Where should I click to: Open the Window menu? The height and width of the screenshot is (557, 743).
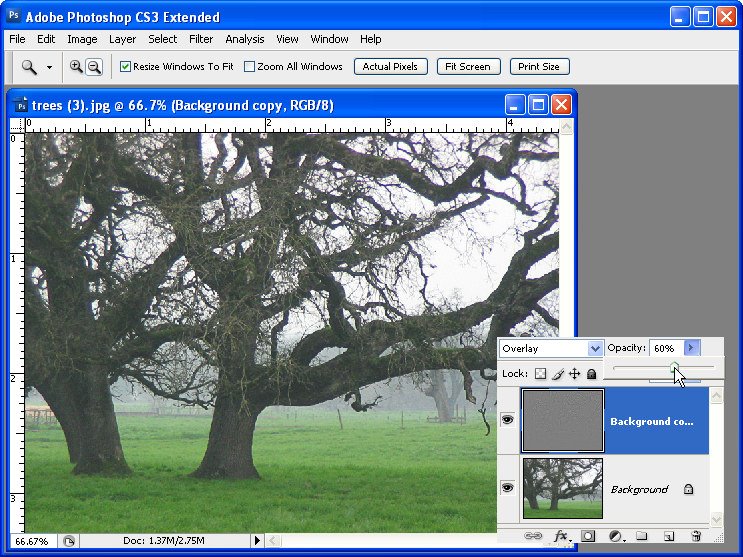click(329, 39)
